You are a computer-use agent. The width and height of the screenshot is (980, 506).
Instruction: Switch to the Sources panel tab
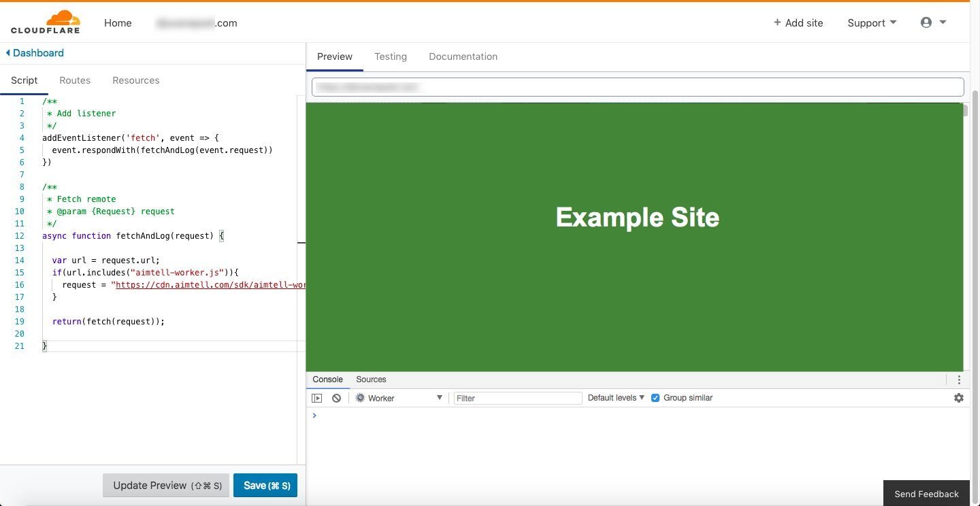coord(371,379)
